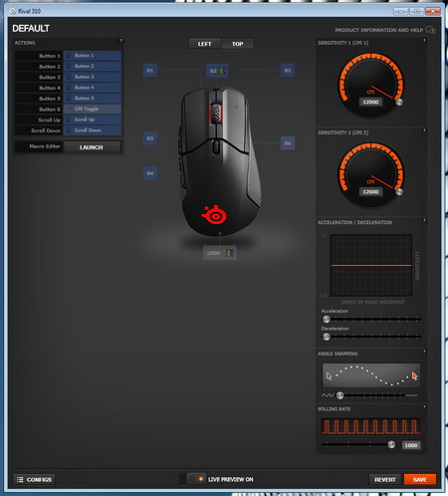This screenshot has height=496, width=448.
Task: Open the Button 1 action dropdown
Action: pos(93,56)
